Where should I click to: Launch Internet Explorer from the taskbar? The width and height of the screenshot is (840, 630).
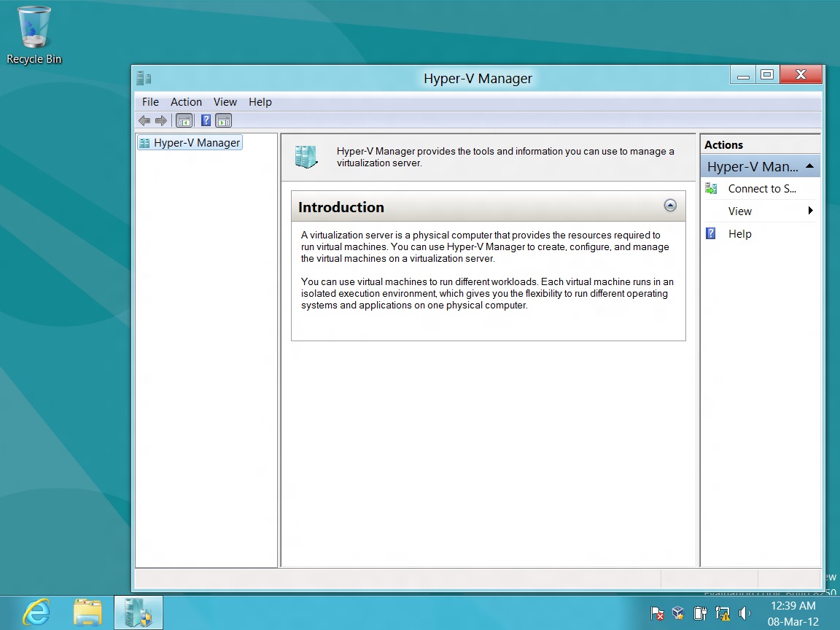click(x=36, y=612)
